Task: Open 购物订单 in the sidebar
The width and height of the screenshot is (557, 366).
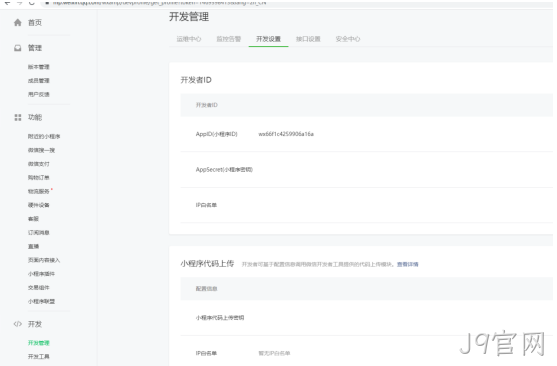Action: coord(39,178)
